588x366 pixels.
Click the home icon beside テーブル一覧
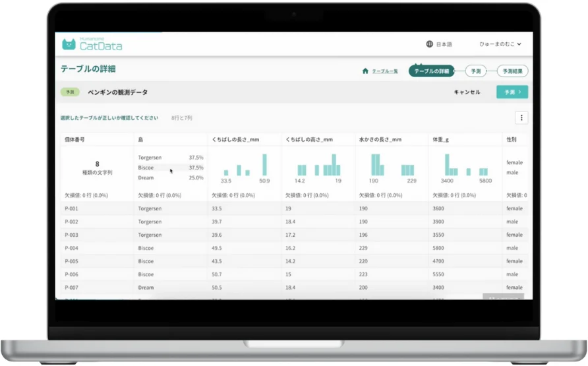(365, 71)
